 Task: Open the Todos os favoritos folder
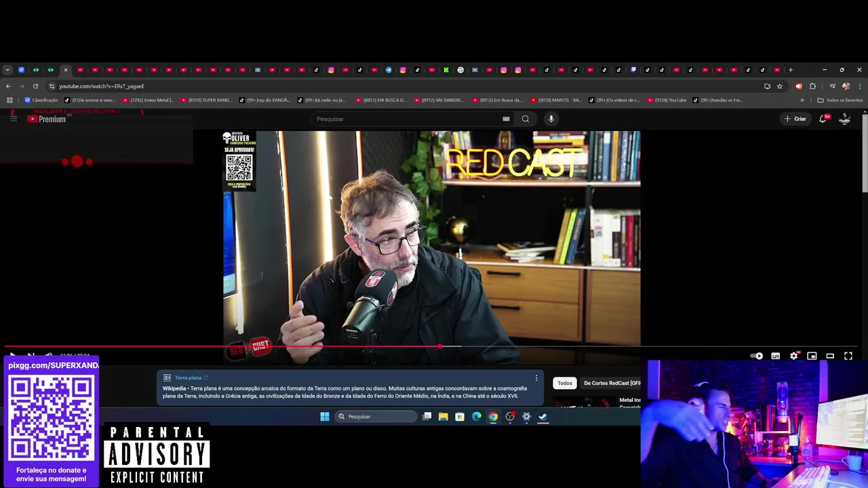click(x=840, y=100)
